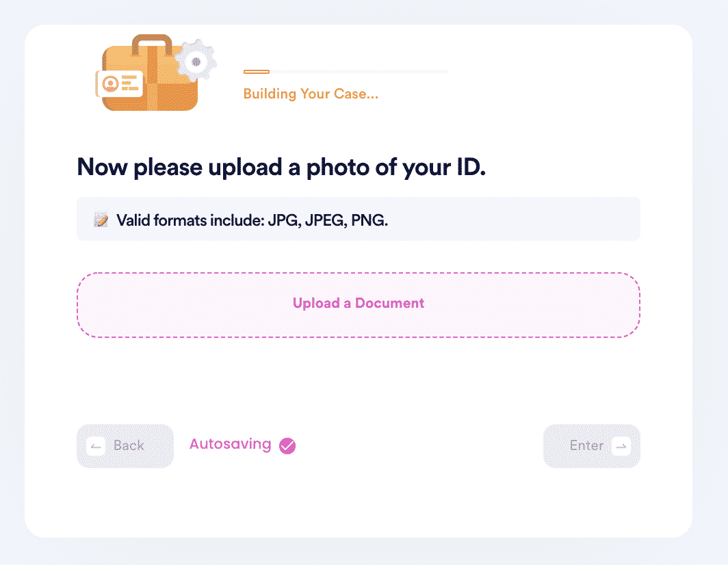Click the Upload a Document dropzone
This screenshot has height=565, width=728.
click(x=358, y=305)
